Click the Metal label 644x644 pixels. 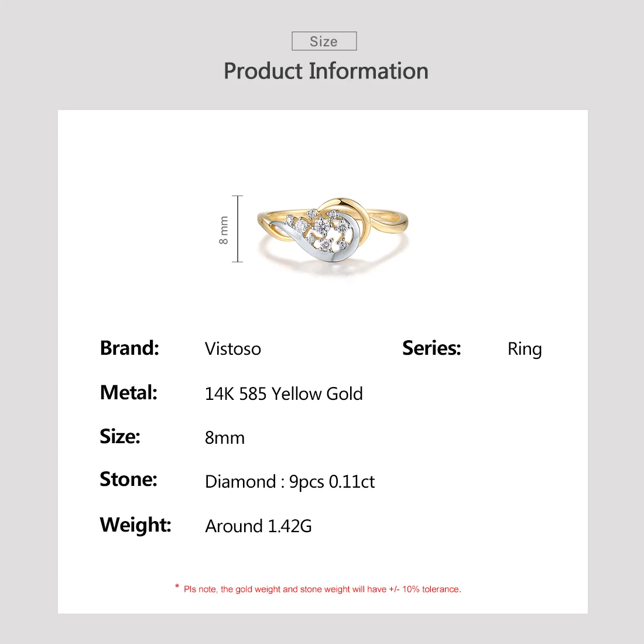point(129,392)
